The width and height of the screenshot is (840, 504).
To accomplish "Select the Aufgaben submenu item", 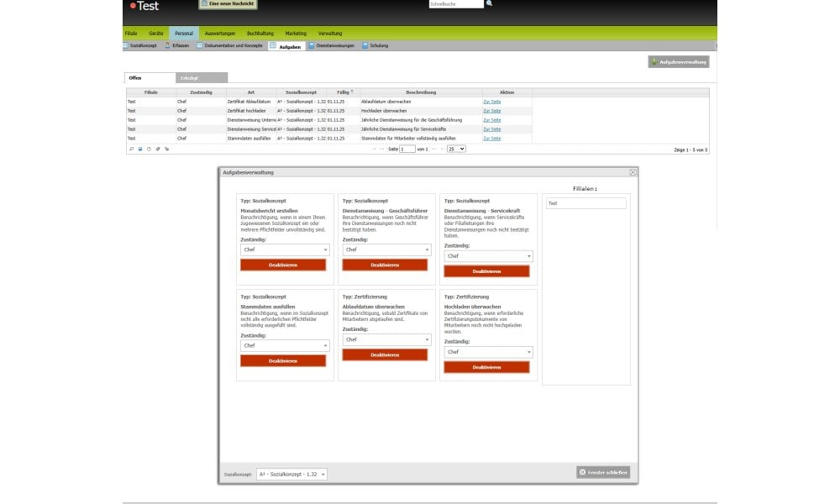I will point(286,46).
